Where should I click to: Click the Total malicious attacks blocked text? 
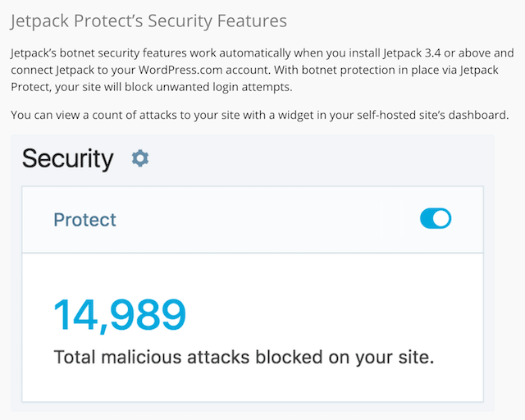244,358
